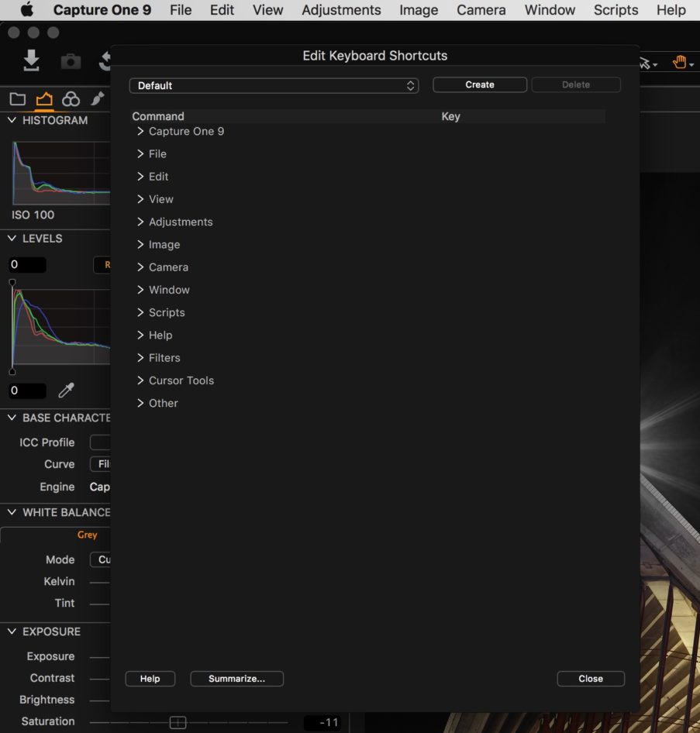This screenshot has height=733, width=700.
Task: Expand the Adjustments command list
Action: tap(141, 222)
